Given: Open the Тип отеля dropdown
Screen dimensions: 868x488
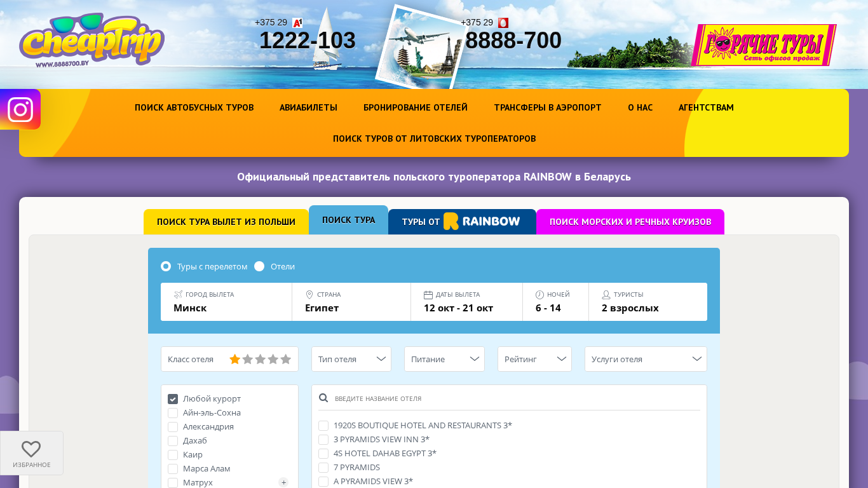Looking at the screenshot, I should (x=351, y=359).
